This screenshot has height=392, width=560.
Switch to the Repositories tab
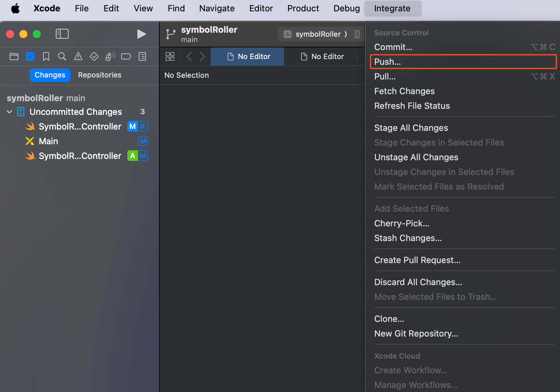(100, 75)
